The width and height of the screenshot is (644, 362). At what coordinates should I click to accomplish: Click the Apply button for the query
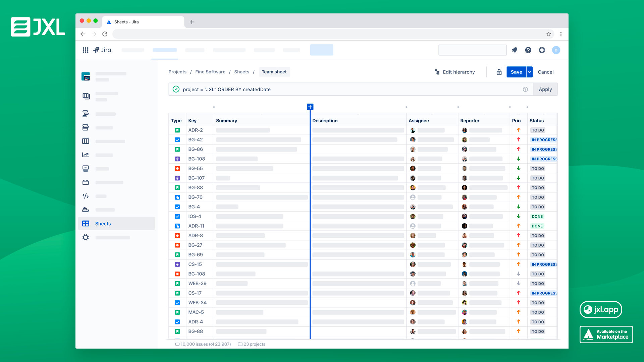click(x=545, y=89)
